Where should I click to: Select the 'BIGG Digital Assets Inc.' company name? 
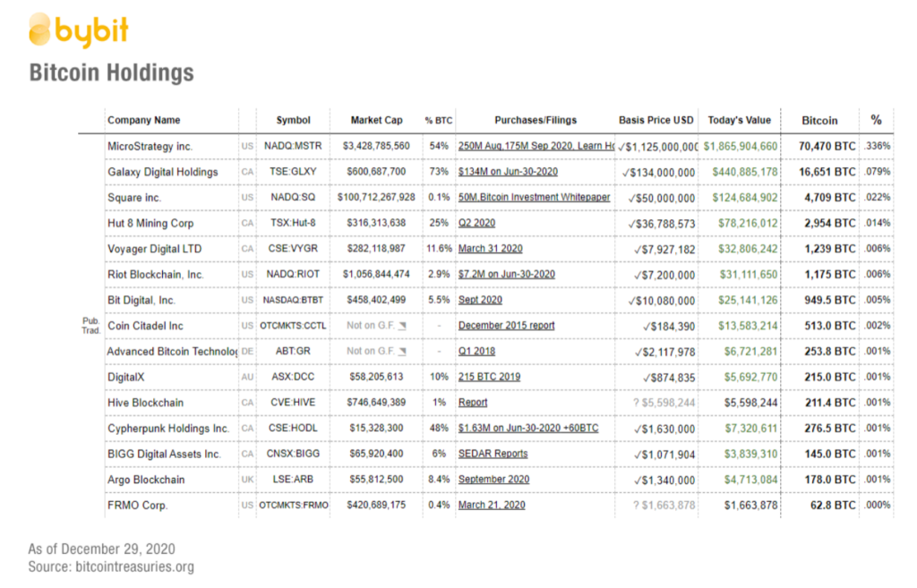pyautogui.click(x=165, y=455)
